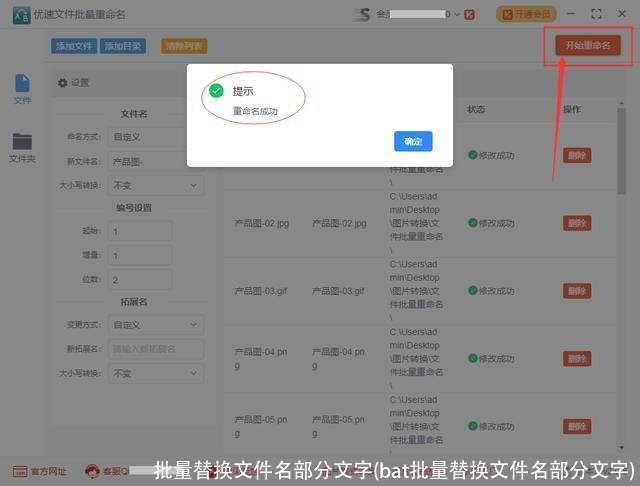The image size is (640, 486).
Task: Click the S-shaped speed logo icon
Action: (x=362, y=15)
